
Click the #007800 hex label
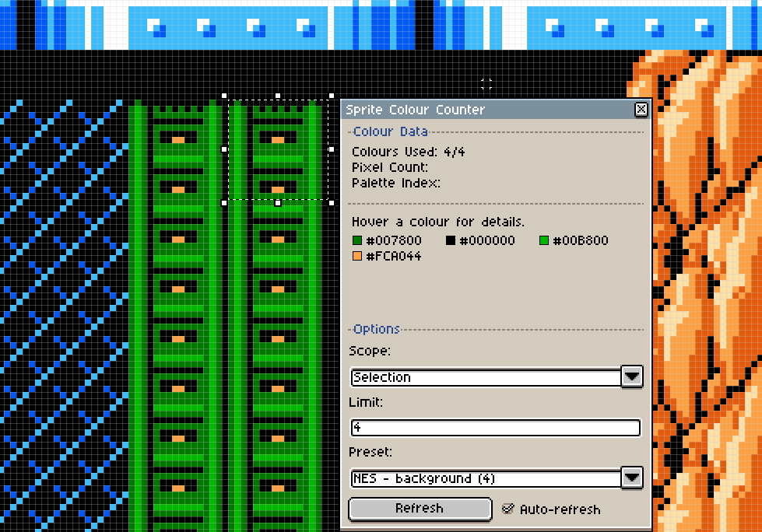click(394, 240)
